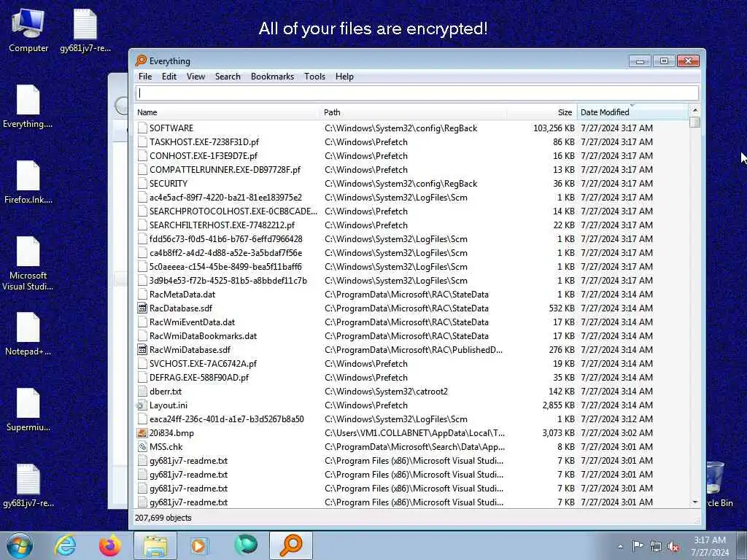Select DEFRAG.EXE-588F90AD.pf row
This screenshot has width=747, height=560.
411,378
